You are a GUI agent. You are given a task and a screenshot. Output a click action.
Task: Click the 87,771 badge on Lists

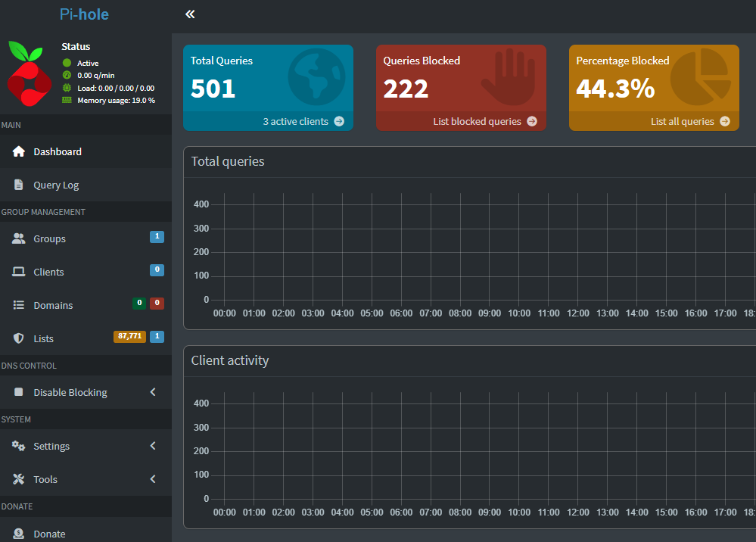click(129, 336)
